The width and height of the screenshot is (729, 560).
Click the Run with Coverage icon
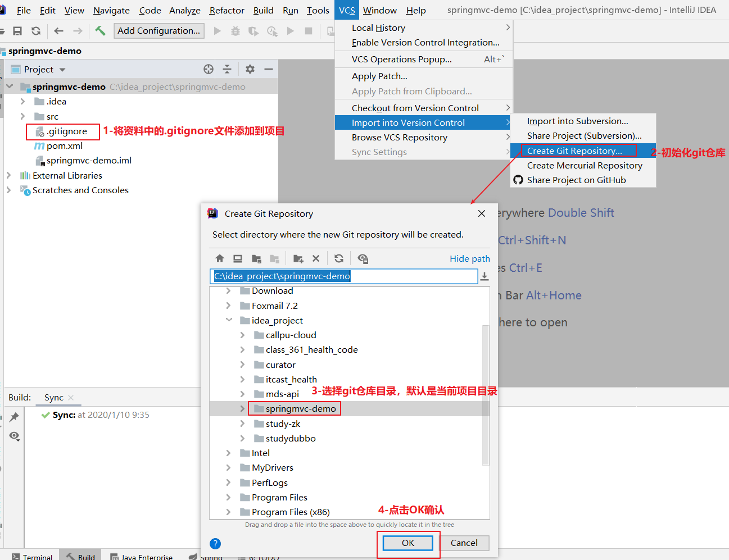[253, 31]
